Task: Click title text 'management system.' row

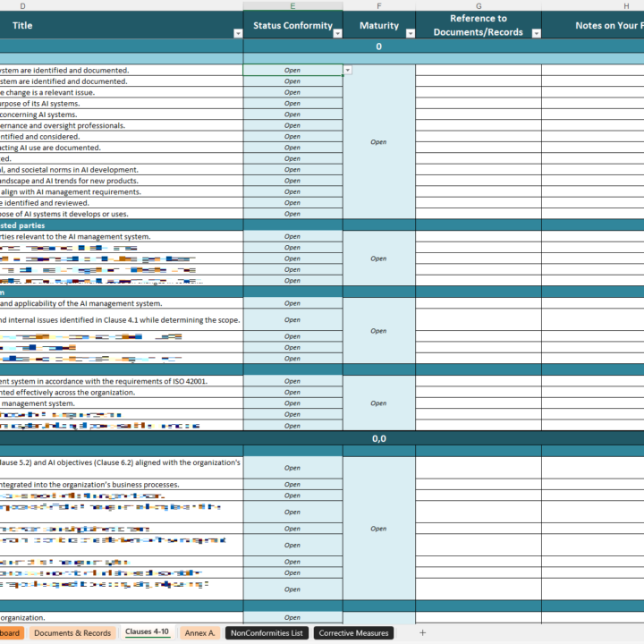Action: coord(38,403)
